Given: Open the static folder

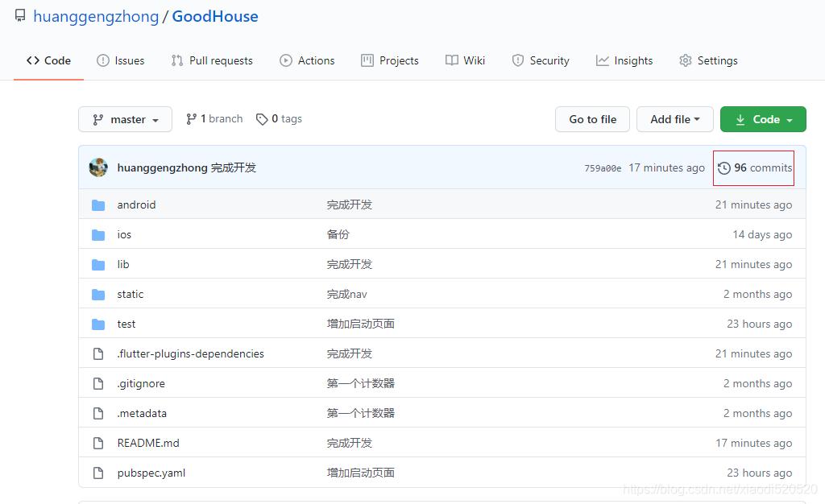Looking at the screenshot, I should click(x=130, y=295).
